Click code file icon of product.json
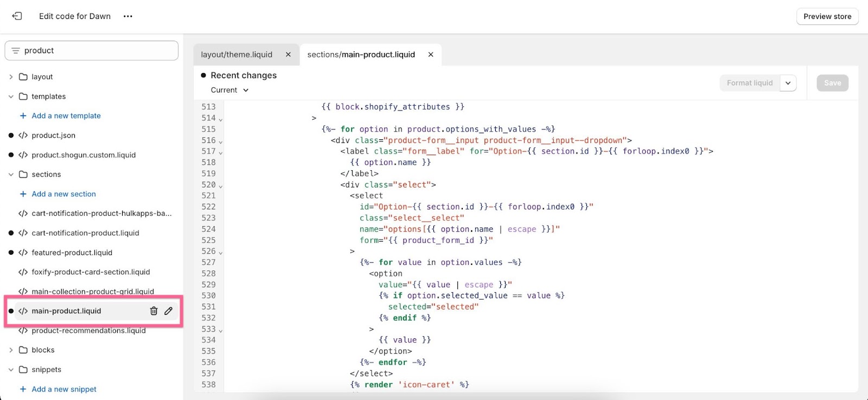 click(23, 136)
